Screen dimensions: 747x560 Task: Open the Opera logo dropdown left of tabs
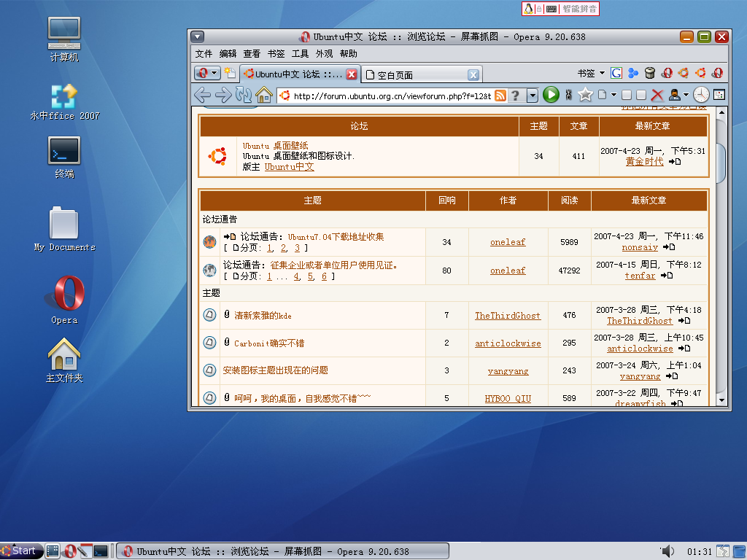[x=207, y=73]
